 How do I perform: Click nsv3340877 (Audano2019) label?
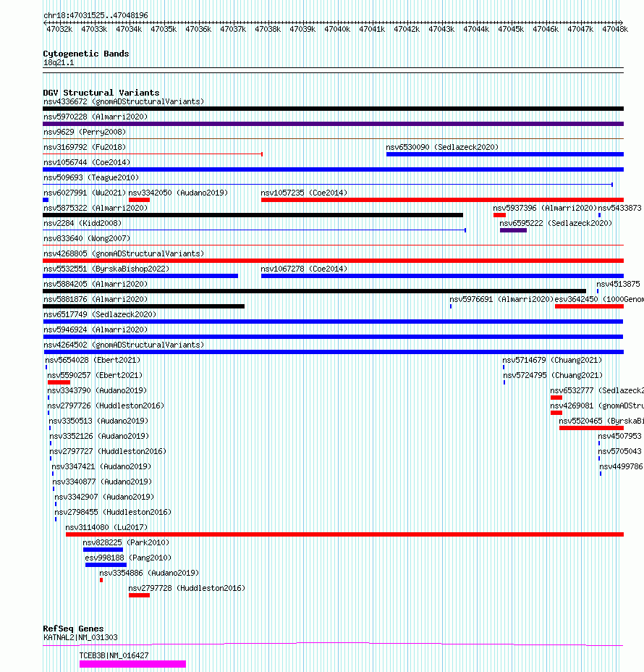[102, 482]
